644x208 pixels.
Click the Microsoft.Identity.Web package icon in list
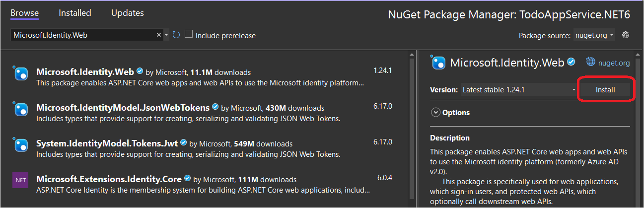point(20,74)
